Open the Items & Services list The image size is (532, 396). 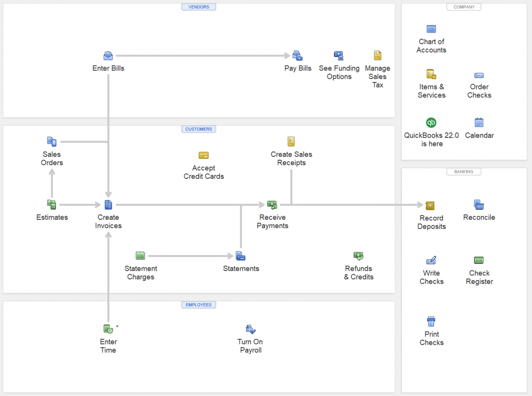pyautogui.click(x=431, y=74)
